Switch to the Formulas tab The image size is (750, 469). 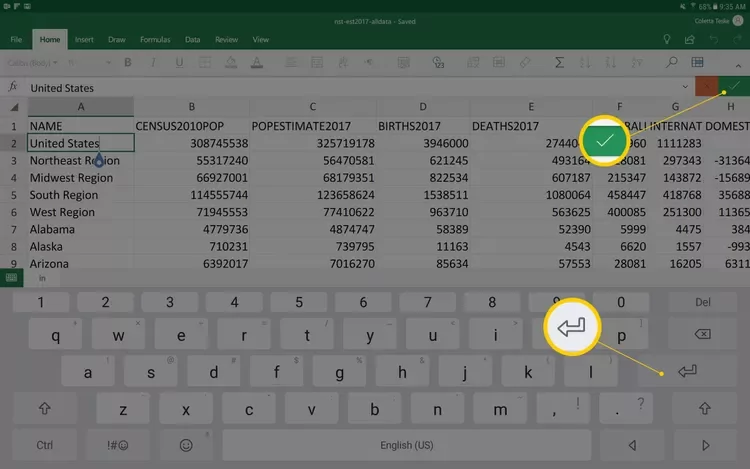tap(153, 40)
